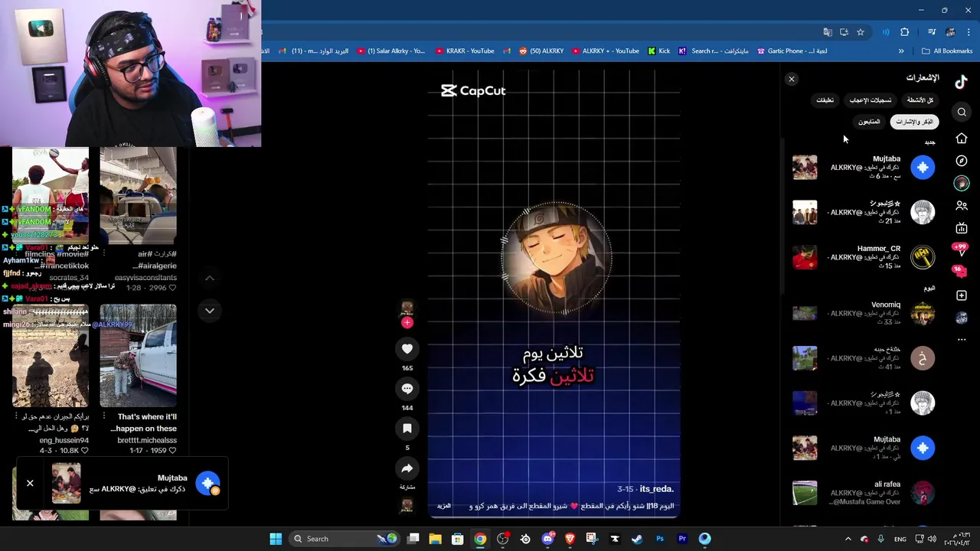Select the 'كل الأنشطة' notifications filter
Image resolution: width=980 pixels, height=551 pixels.
tap(920, 100)
